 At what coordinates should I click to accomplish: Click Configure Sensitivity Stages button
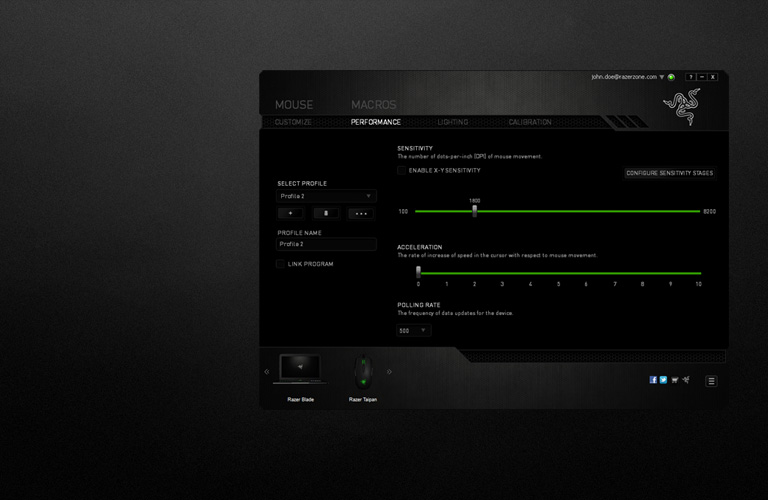coord(669,173)
